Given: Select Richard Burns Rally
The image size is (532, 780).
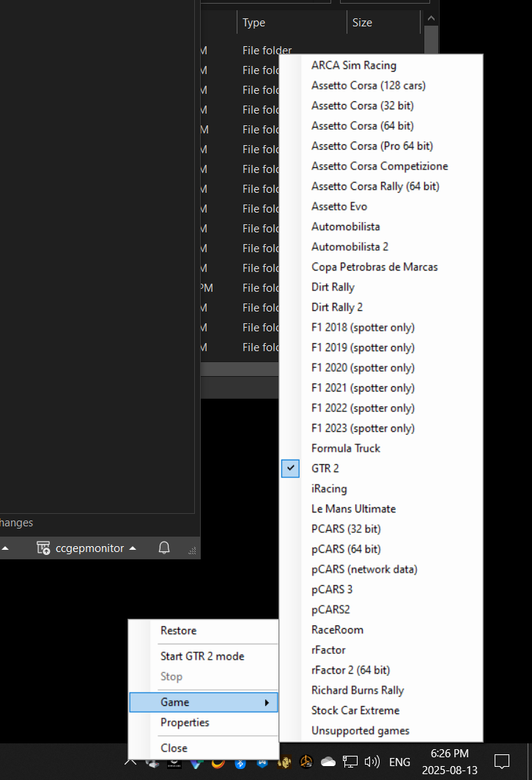Looking at the screenshot, I should pos(381,691).
